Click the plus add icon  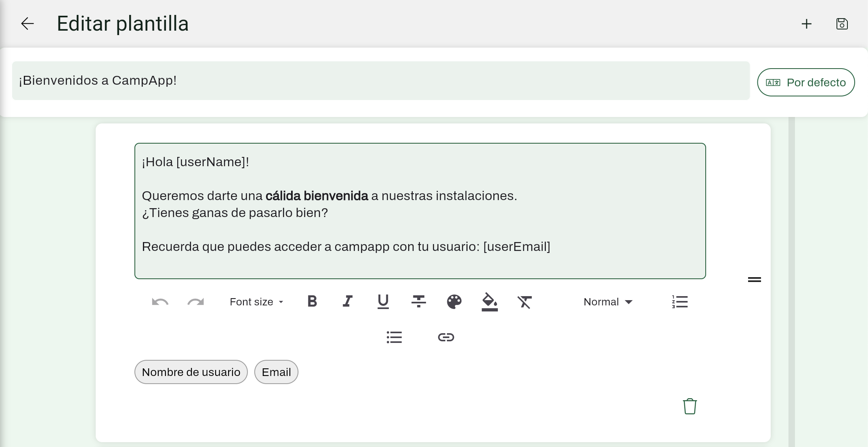[806, 24]
